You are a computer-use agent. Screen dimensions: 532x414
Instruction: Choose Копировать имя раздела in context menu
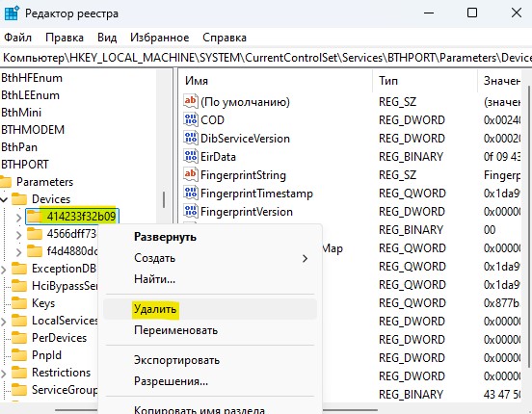(x=210, y=408)
